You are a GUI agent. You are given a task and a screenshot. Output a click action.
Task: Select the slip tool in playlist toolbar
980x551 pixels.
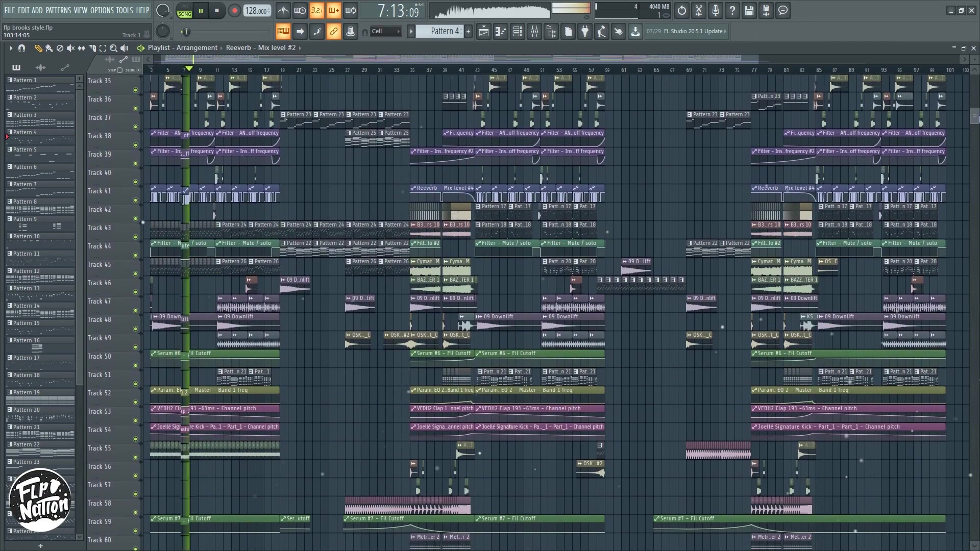coord(81,48)
